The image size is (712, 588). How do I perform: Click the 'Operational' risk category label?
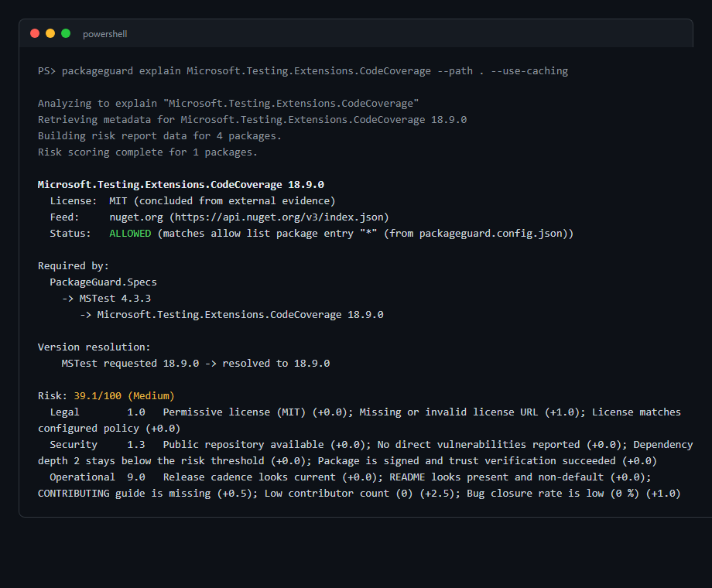tap(82, 477)
